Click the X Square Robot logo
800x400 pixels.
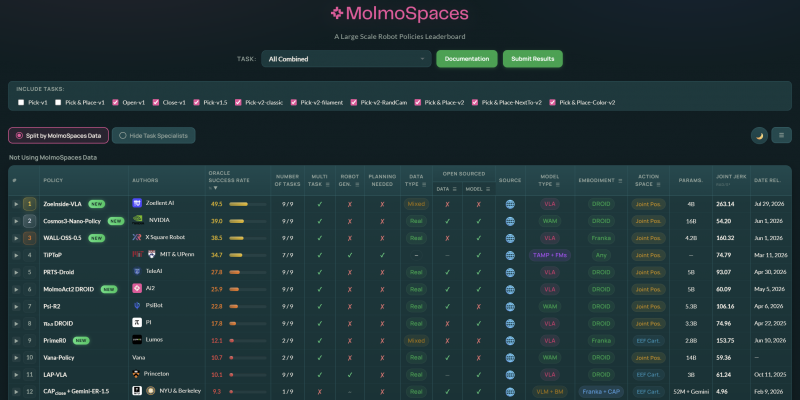[x=137, y=237]
